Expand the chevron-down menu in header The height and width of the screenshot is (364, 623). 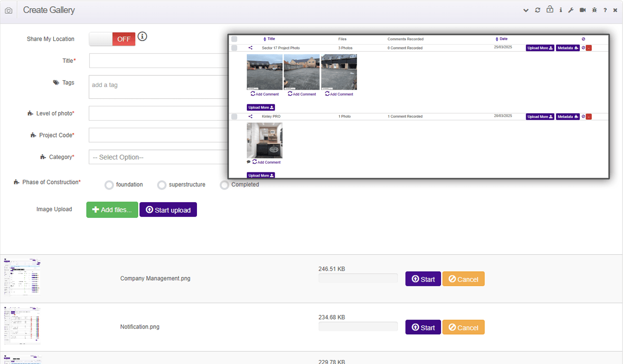click(526, 10)
